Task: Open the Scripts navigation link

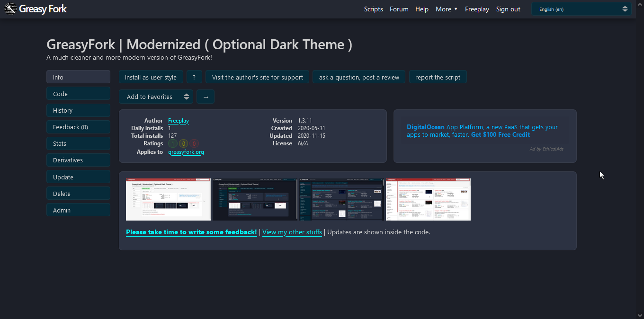Action: tap(374, 9)
